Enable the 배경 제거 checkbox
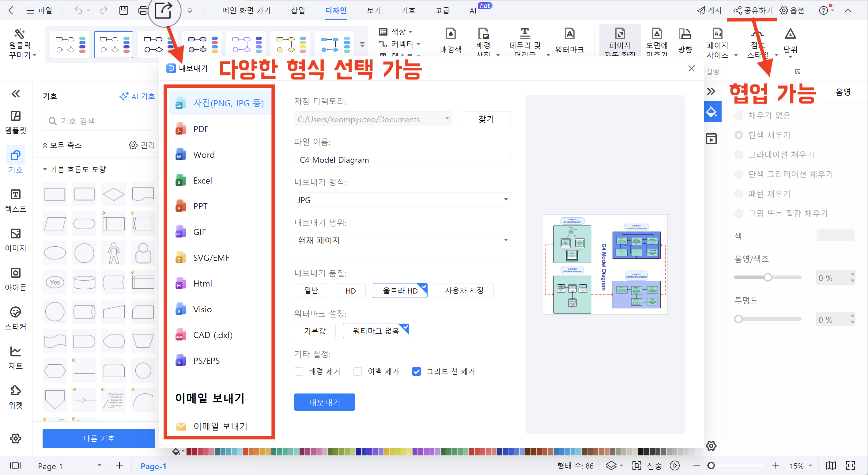 pyautogui.click(x=299, y=371)
